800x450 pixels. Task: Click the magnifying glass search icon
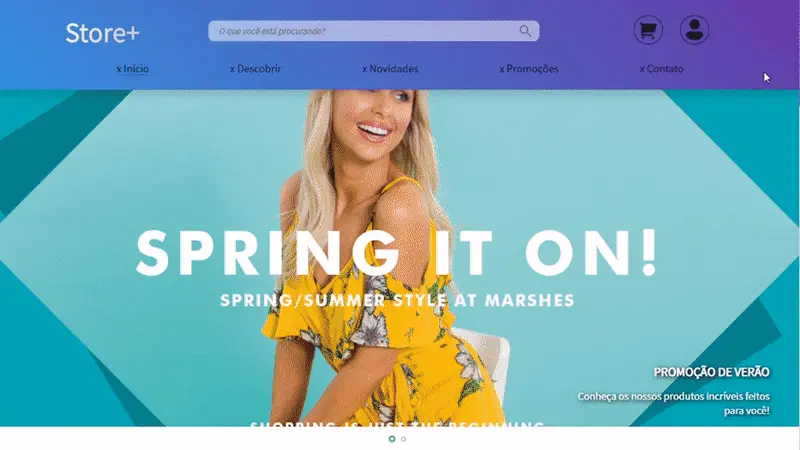tap(525, 31)
